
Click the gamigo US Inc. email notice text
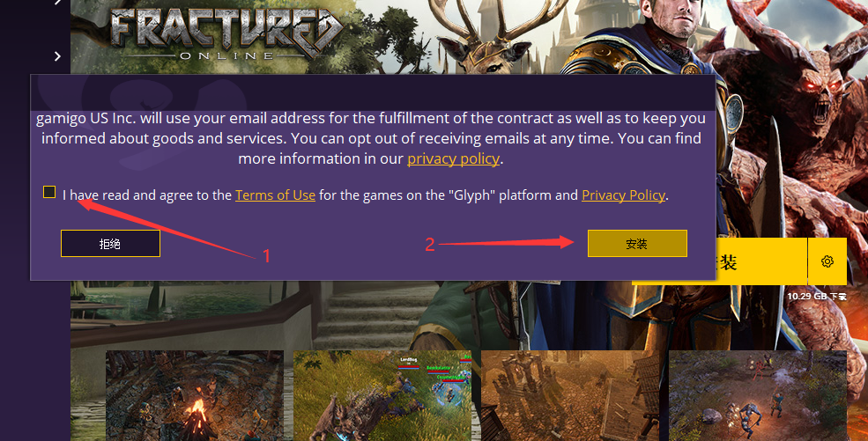click(371, 138)
